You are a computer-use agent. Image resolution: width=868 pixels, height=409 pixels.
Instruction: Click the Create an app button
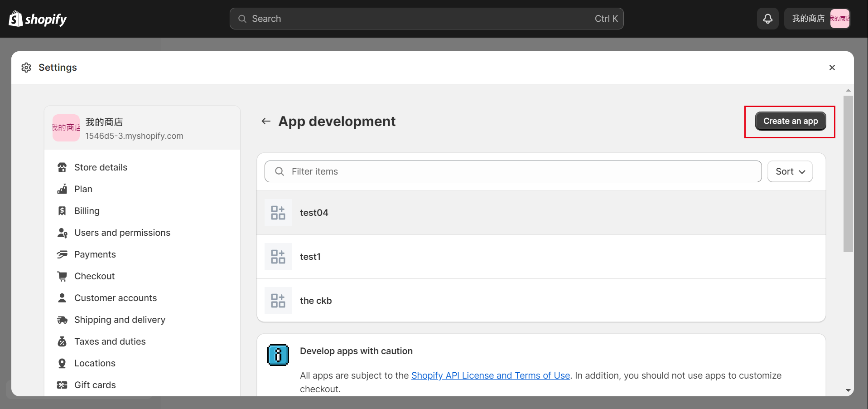[791, 121]
